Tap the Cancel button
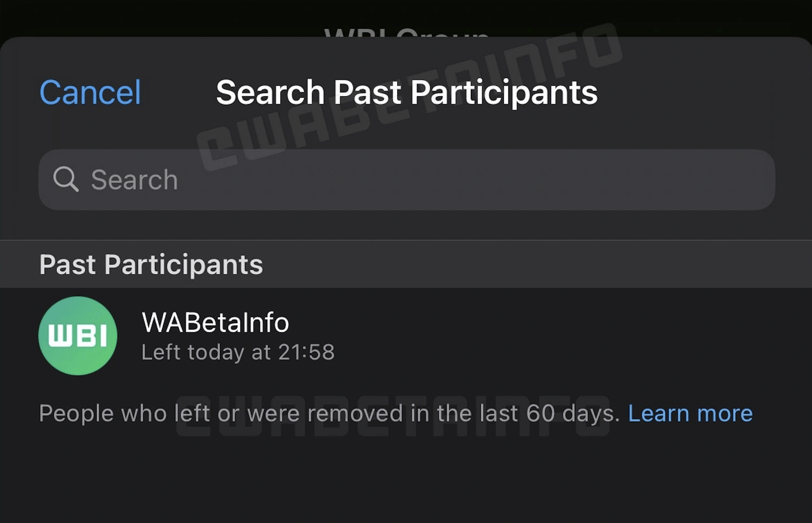Viewport: 812px width, 523px height. tap(90, 92)
